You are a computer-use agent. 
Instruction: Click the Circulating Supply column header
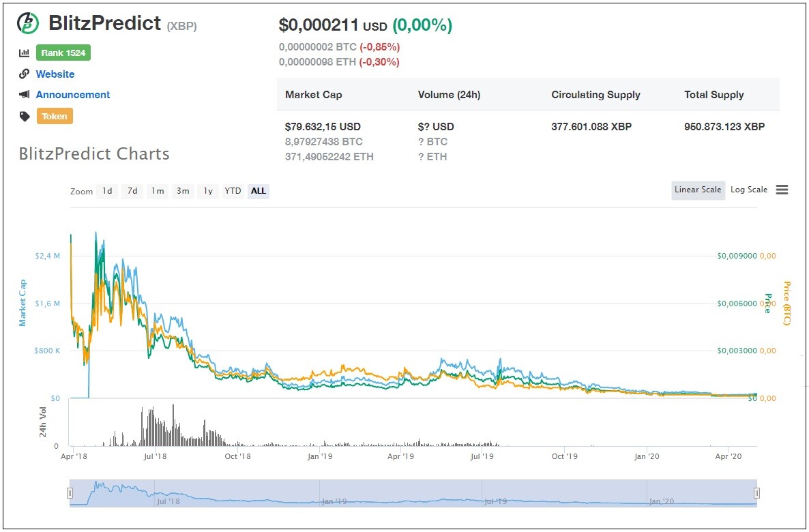pyautogui.click(x=596, y=94)
